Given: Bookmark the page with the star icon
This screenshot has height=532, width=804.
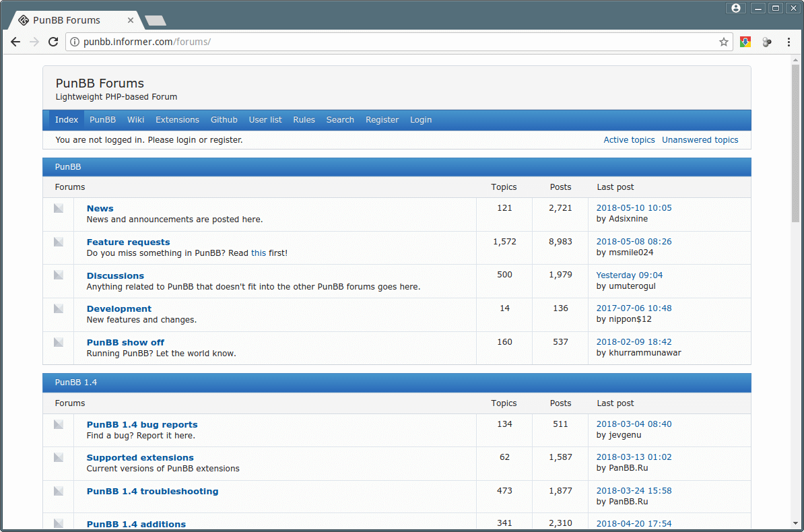Looking at the screenshot, I should point(723,42).
